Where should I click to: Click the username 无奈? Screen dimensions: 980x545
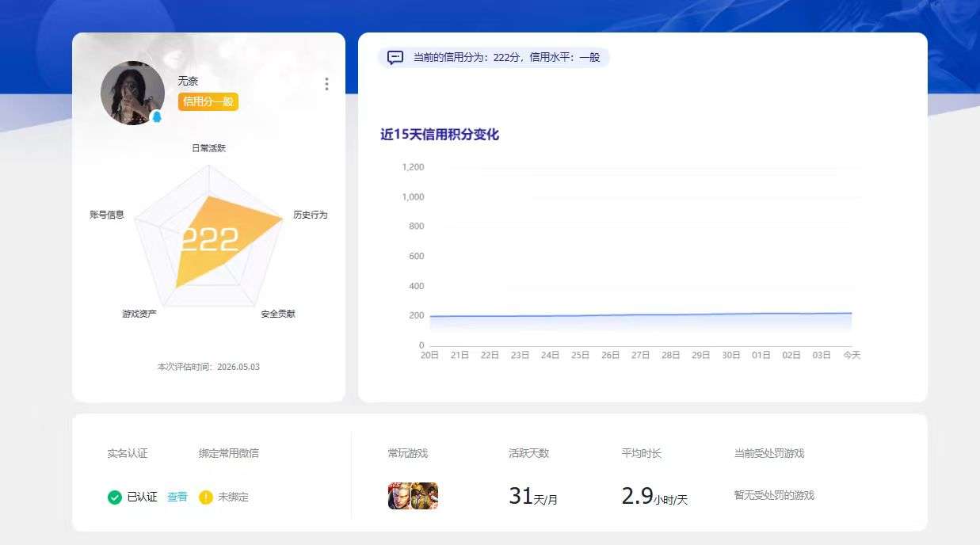click(x=188, y=81)
